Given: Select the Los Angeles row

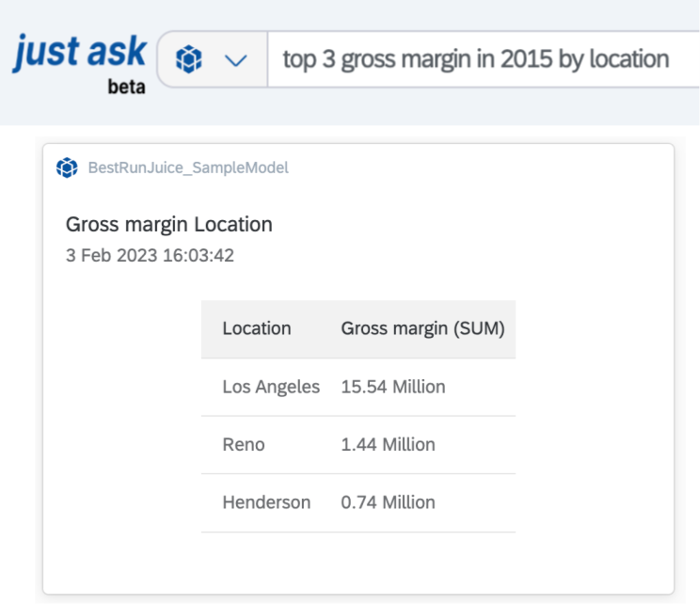Looking at the screenshot, I should coord(358,387).
